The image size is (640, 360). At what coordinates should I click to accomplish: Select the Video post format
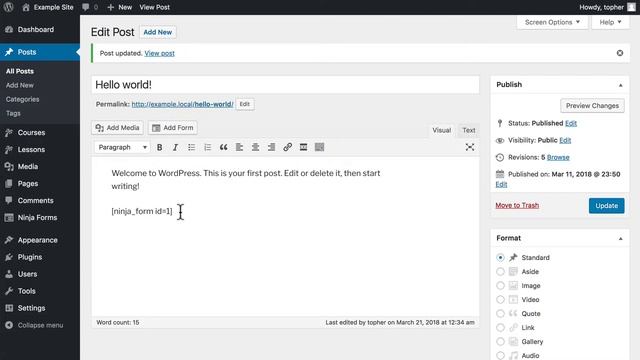coord(500,300)
